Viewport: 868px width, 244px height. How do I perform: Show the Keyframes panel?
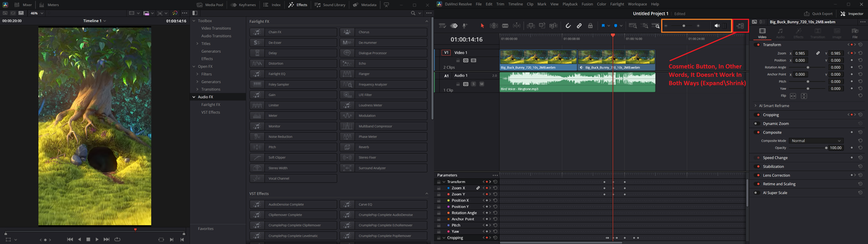click(x=243, y=5)
